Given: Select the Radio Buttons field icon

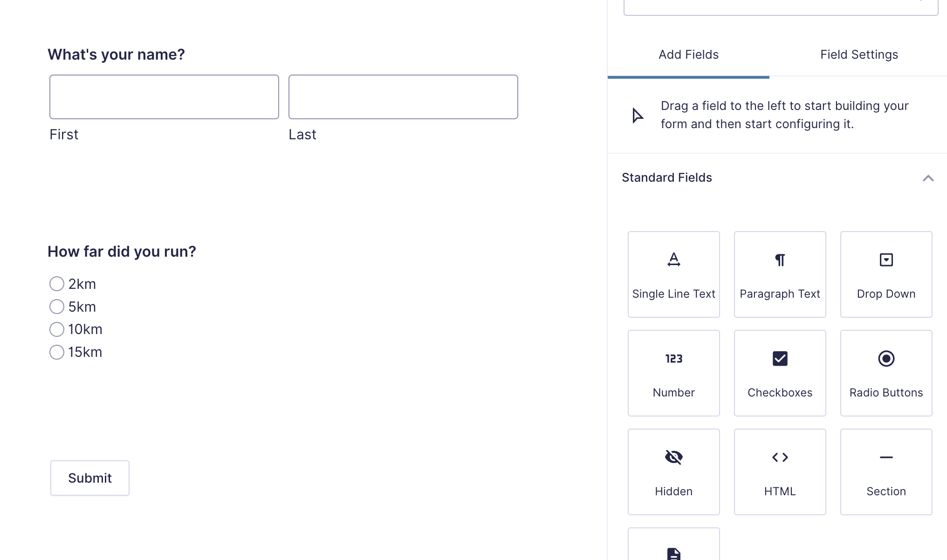Looking at the screenshot, I should [886, 373].
